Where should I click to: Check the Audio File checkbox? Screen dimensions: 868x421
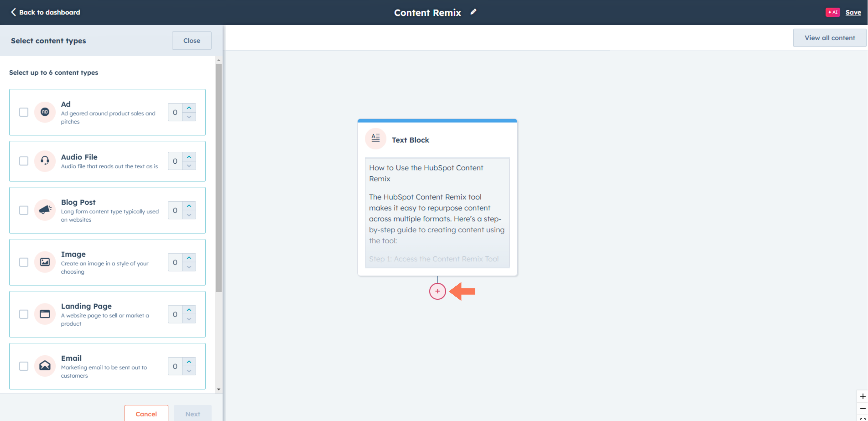coord(24,161)
